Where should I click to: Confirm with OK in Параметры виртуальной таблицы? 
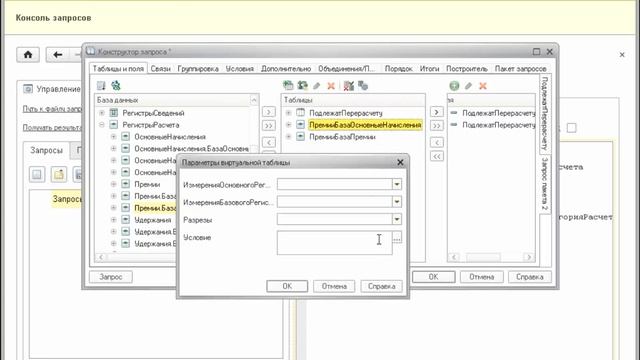[287, 286]
